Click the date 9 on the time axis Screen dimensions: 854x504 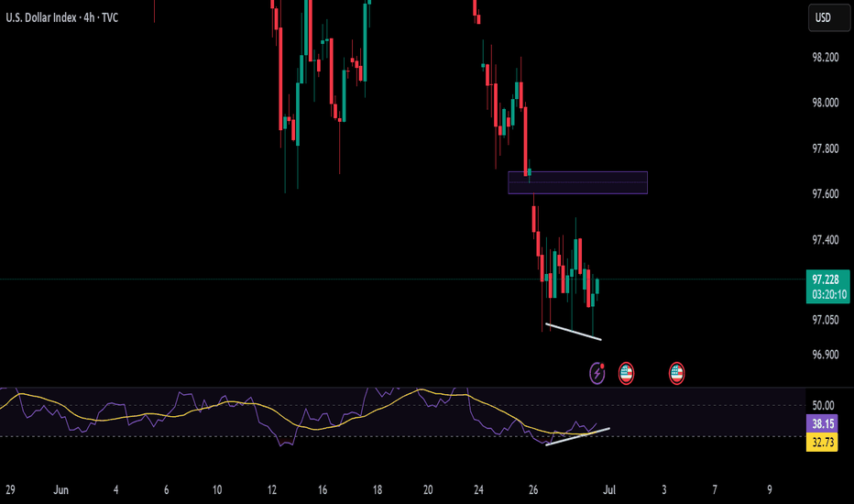[769, 490]
